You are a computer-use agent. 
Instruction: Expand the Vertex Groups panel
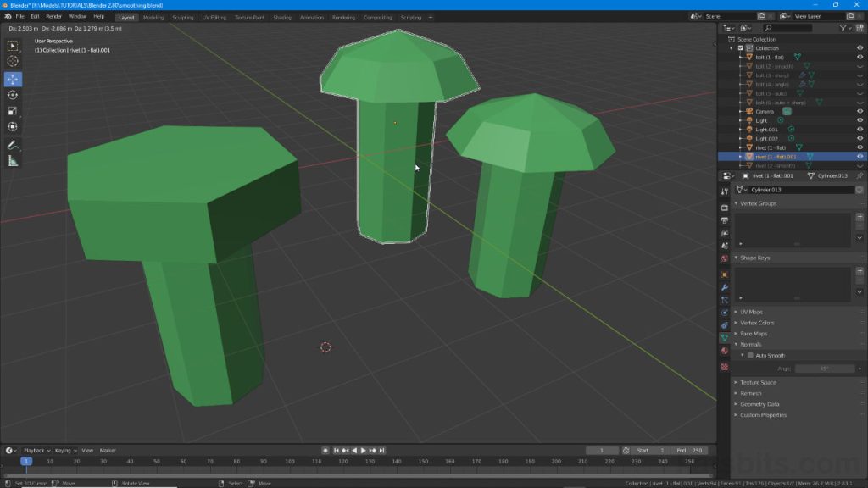click(x=759, y=202)
